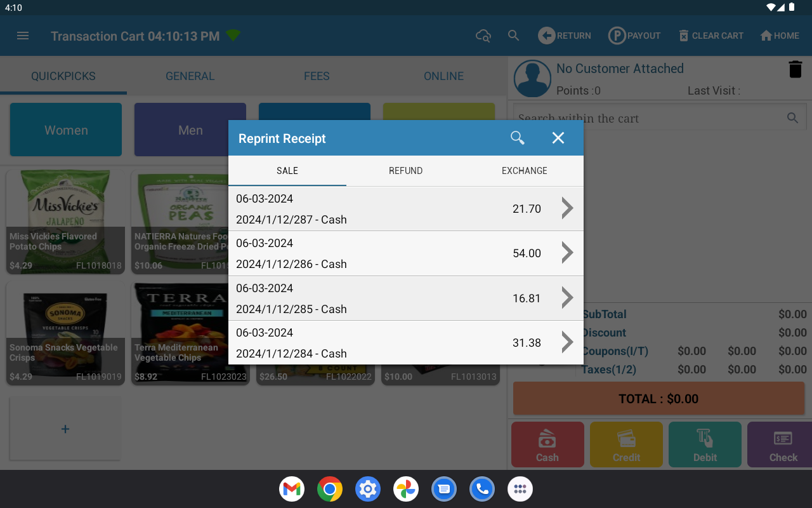Open the GENERAL tab

(190, 76)
